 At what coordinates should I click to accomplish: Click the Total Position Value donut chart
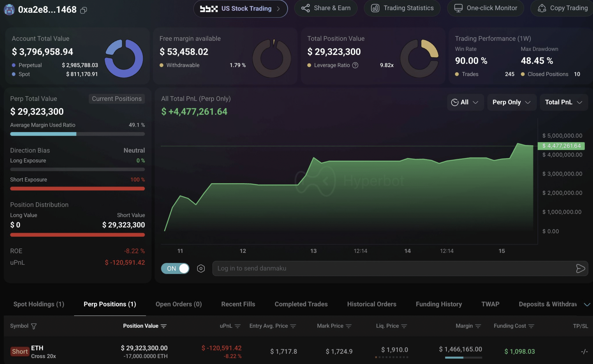pyautogui.click(x=419, y=58)
